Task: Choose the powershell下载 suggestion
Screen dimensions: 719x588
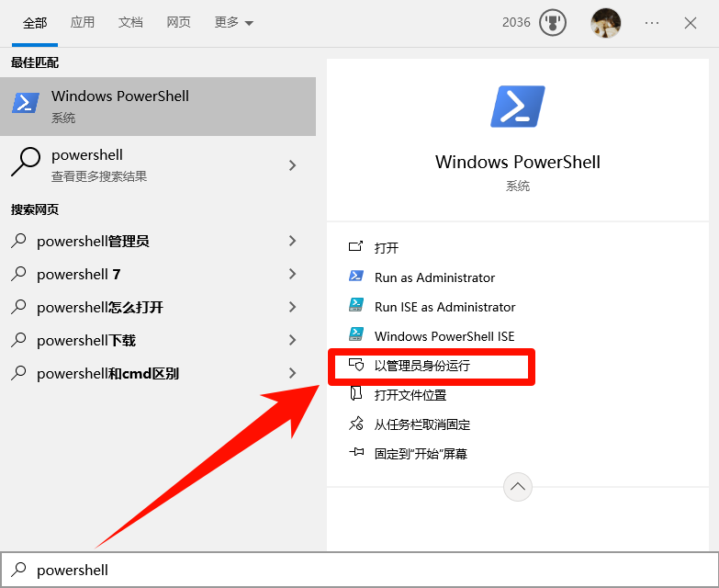Action: click(x=158, y=340)
